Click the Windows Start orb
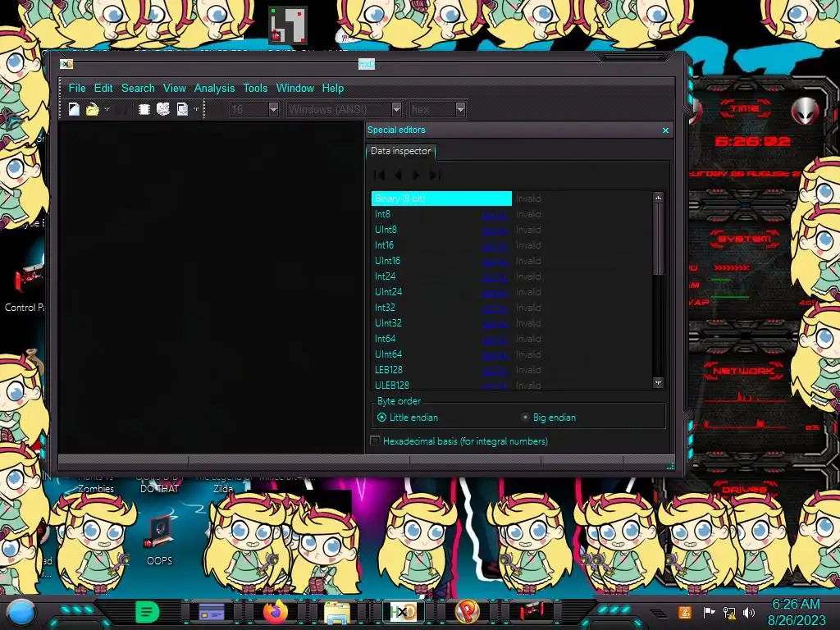The image size is (840, 630). coord(21,612)
